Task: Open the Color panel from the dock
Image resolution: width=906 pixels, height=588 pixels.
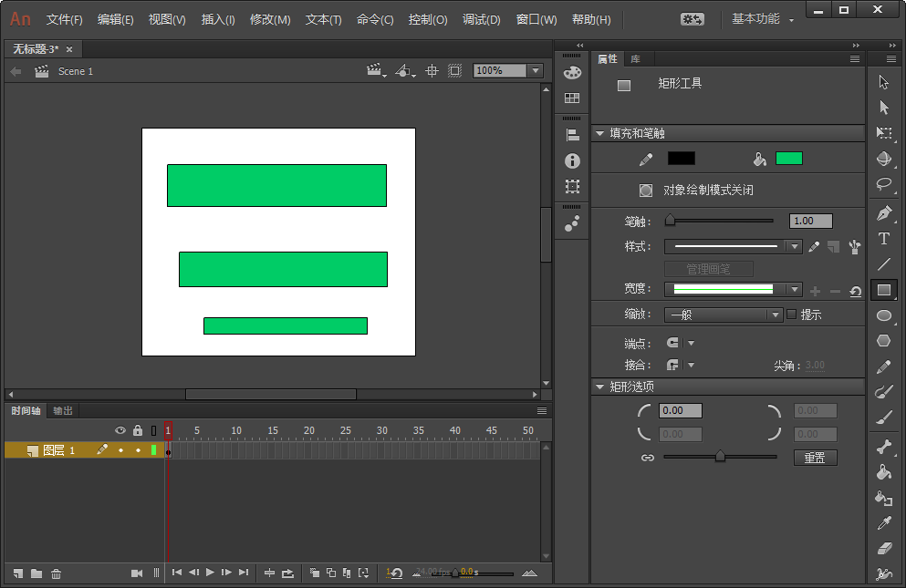Action: coord(571,71)
